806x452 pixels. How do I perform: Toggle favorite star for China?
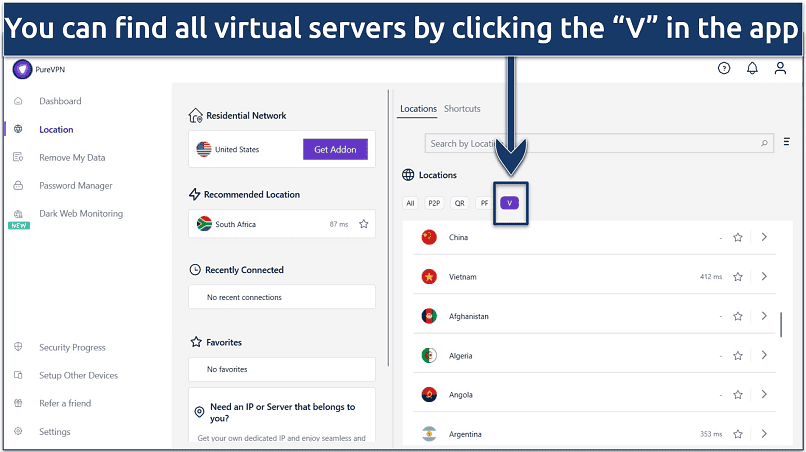738,237
